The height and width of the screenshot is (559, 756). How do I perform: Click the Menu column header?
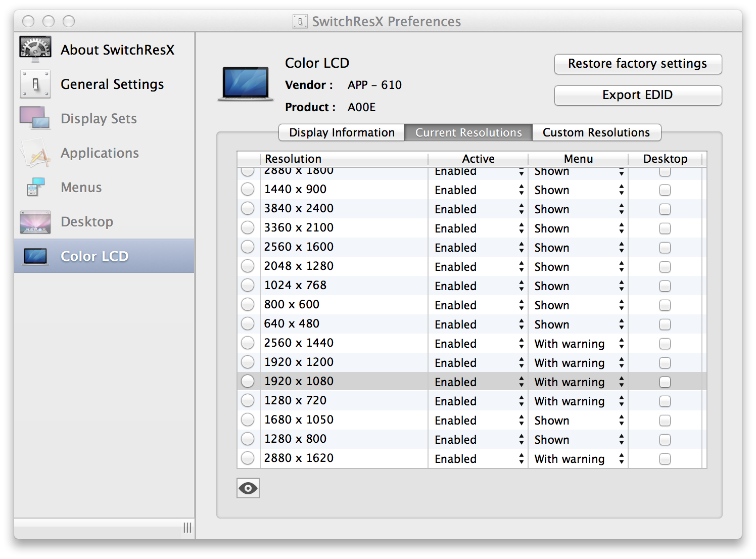578,159
